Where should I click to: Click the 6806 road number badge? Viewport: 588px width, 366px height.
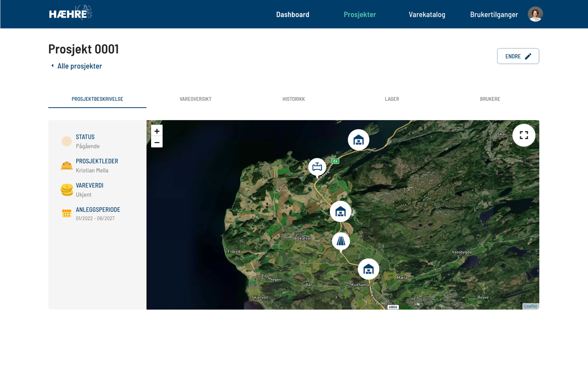pos(393,307)
